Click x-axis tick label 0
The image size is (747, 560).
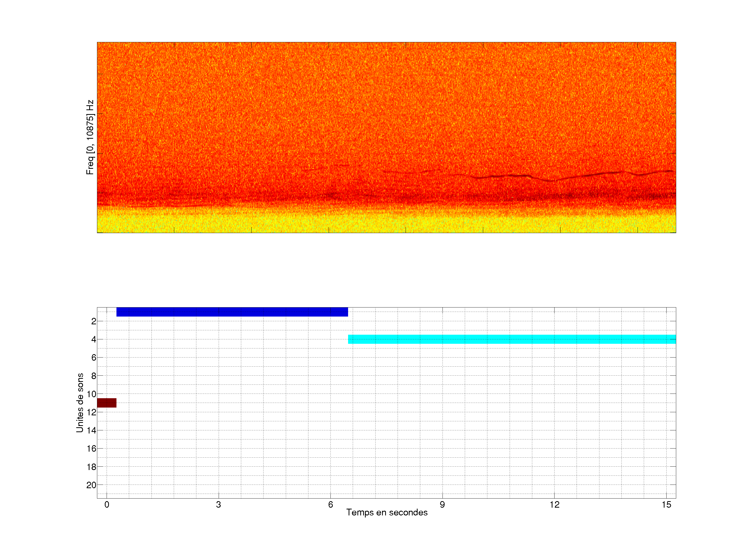point(107,505)
